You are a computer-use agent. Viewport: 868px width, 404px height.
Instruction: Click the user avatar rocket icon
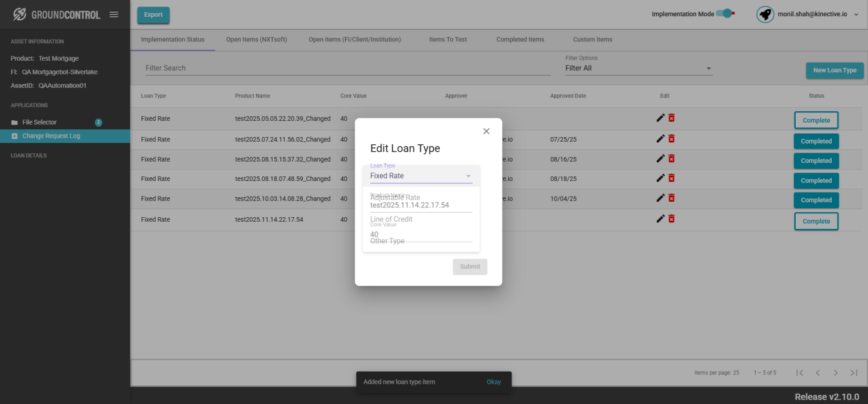point(765,14)
